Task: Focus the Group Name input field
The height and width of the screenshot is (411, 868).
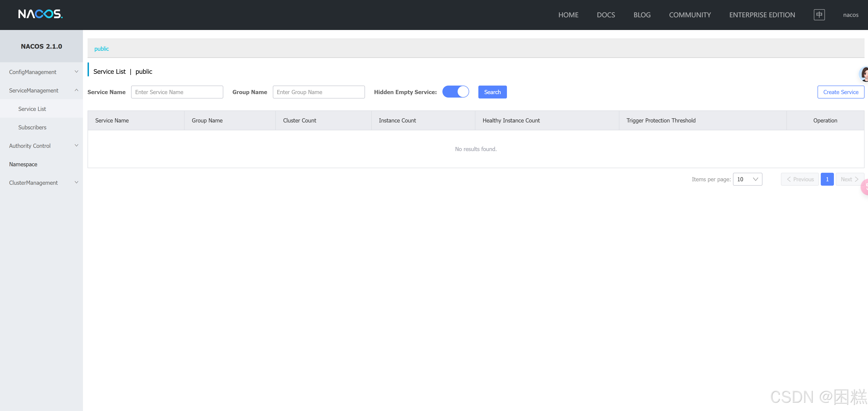Action: [x=318, y=92]
